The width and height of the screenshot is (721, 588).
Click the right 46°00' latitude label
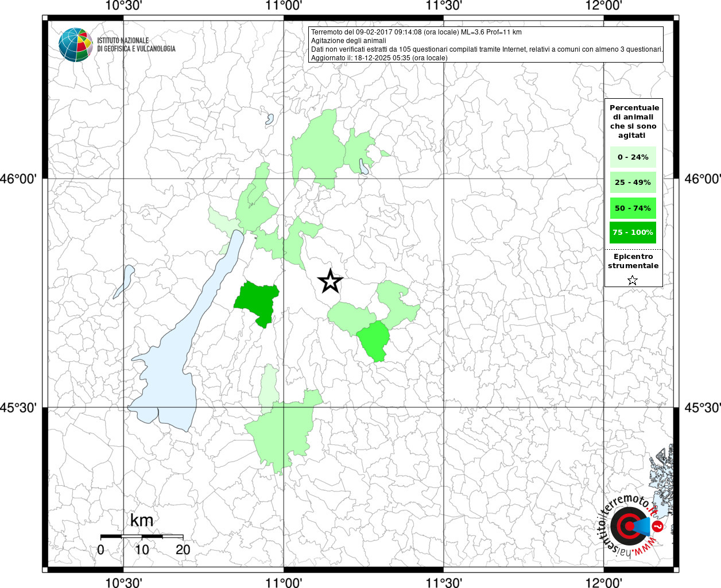[703, 179]
